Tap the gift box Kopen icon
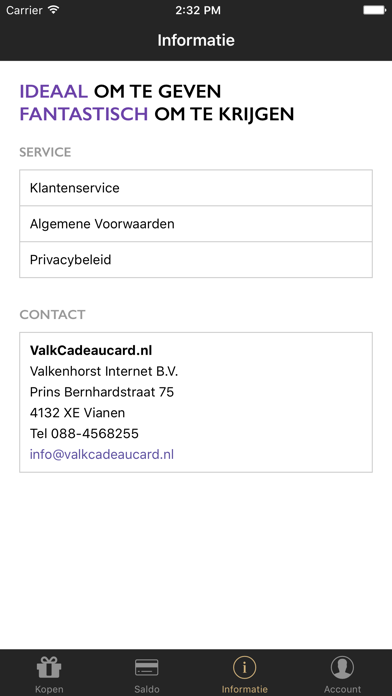 49,667
